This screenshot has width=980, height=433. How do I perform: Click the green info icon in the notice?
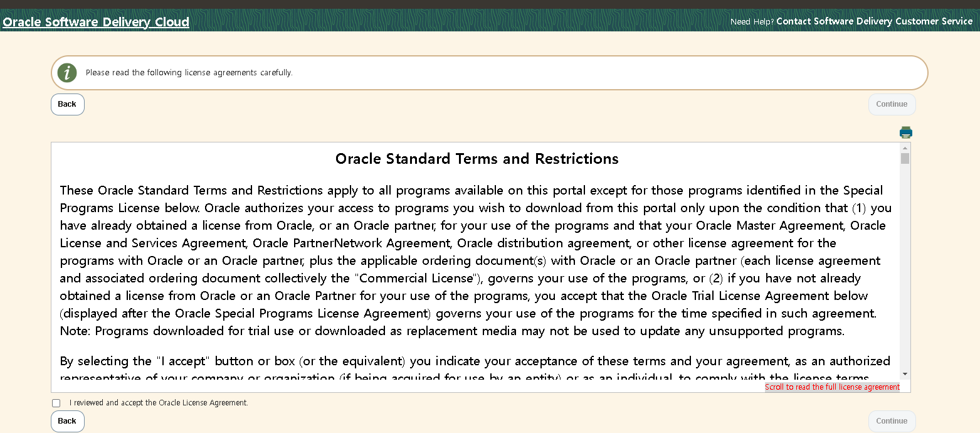point(67,73)
